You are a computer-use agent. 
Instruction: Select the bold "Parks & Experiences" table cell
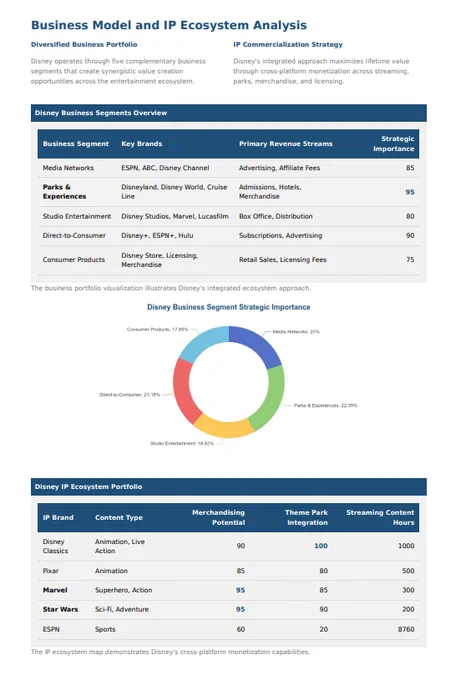[x=64, y=192]
